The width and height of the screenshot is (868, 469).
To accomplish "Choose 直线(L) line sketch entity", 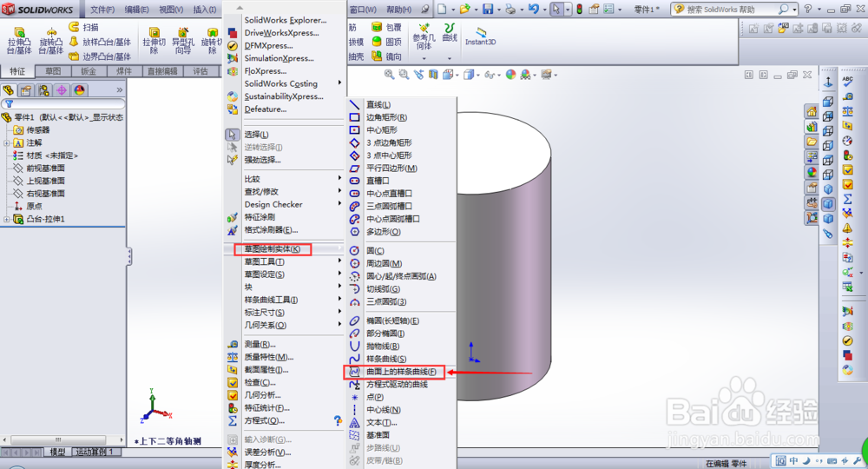I will point(378,104).
